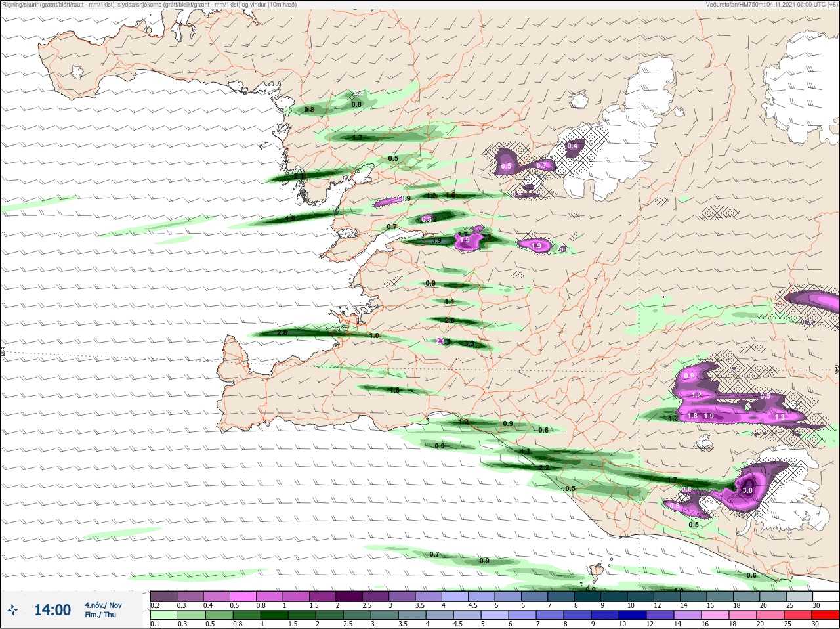Select the upper legend swatch labeled 0.2

(163, 596)
